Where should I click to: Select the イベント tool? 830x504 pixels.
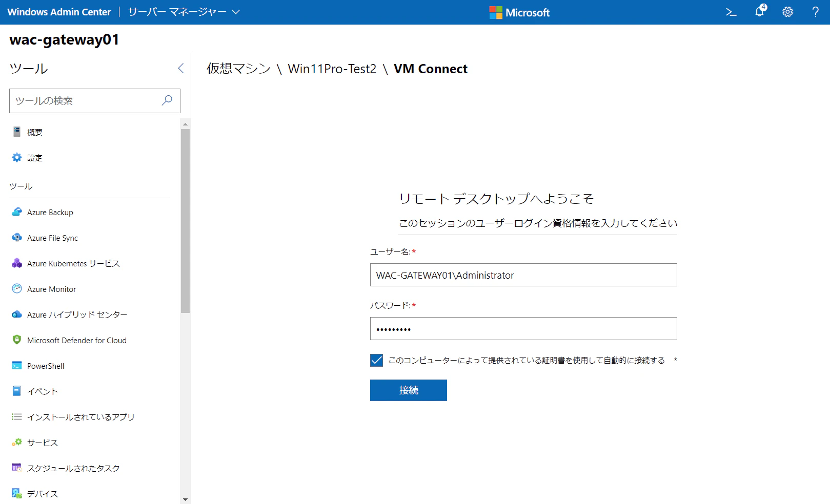(x=43, y=391)
